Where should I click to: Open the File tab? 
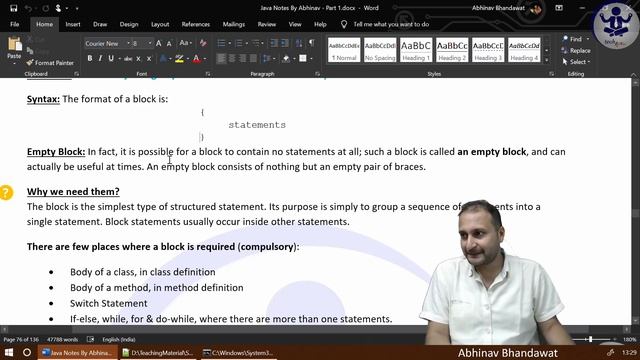coord(15,24)
